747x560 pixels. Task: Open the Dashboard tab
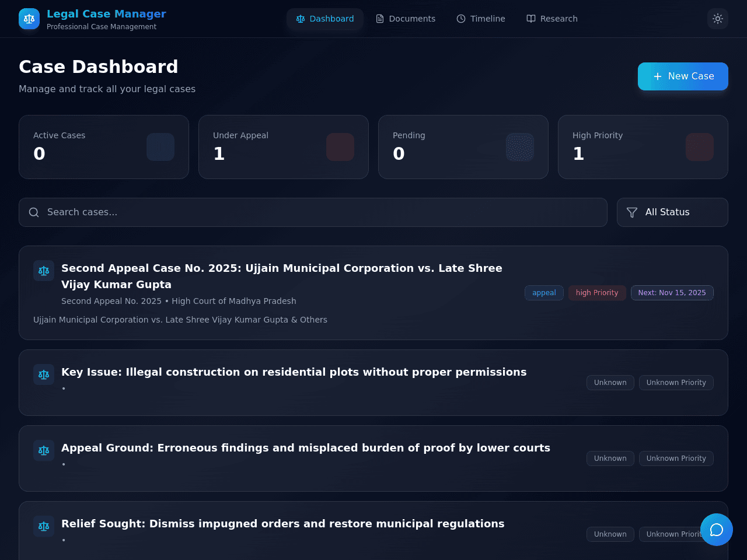(325, 19)
